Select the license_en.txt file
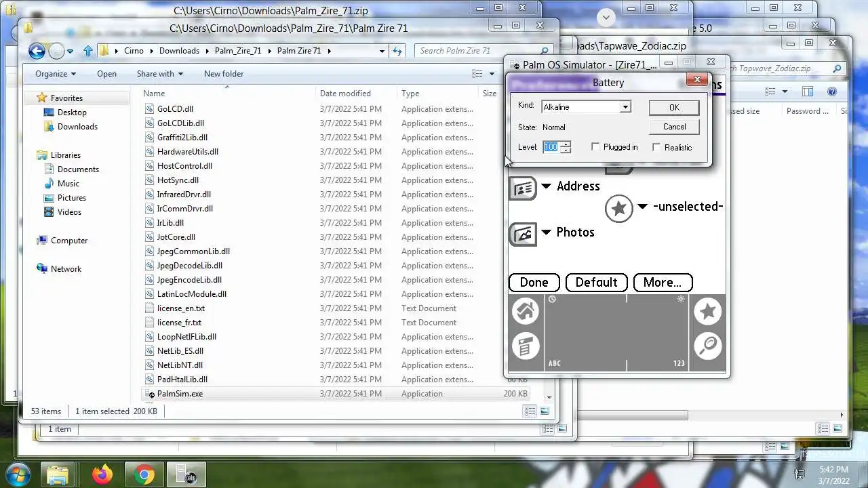 180,308
